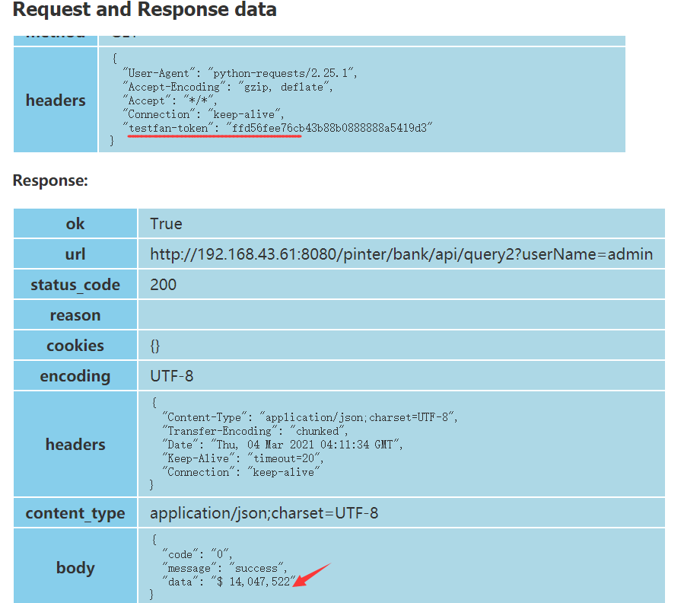
Task: Click the "content_type" row label
Action: point(75,513)
